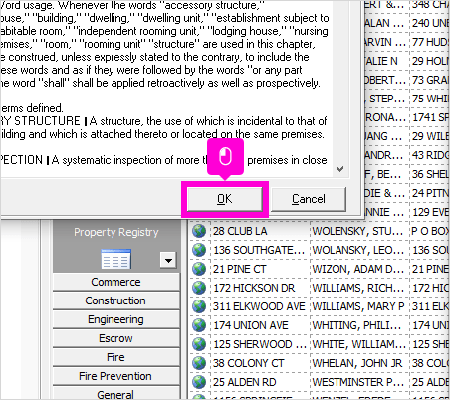
Task: Click the globe icon beside 174 UNION AVE
Action: (x=199, y=325)
